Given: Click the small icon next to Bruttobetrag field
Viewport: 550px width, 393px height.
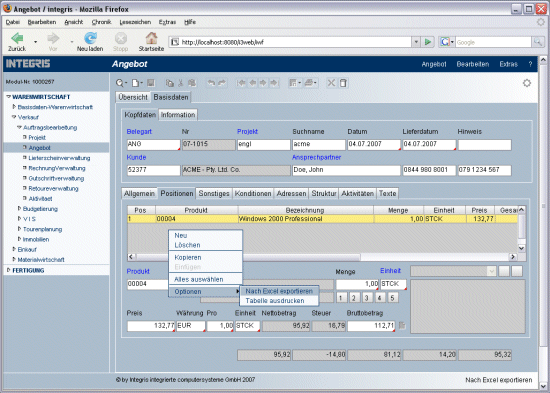Looking at the screenshot, I should click(403, 326).
